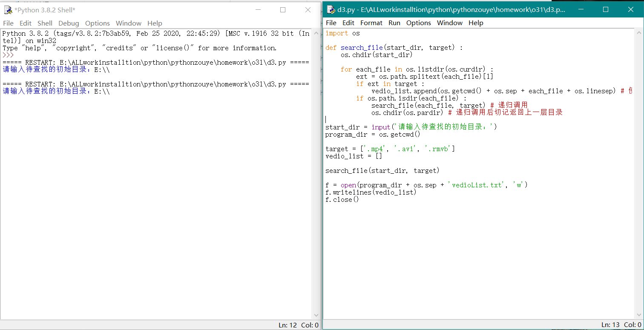Click the 'ext = os.path.splitext' line

coord(425,77)
